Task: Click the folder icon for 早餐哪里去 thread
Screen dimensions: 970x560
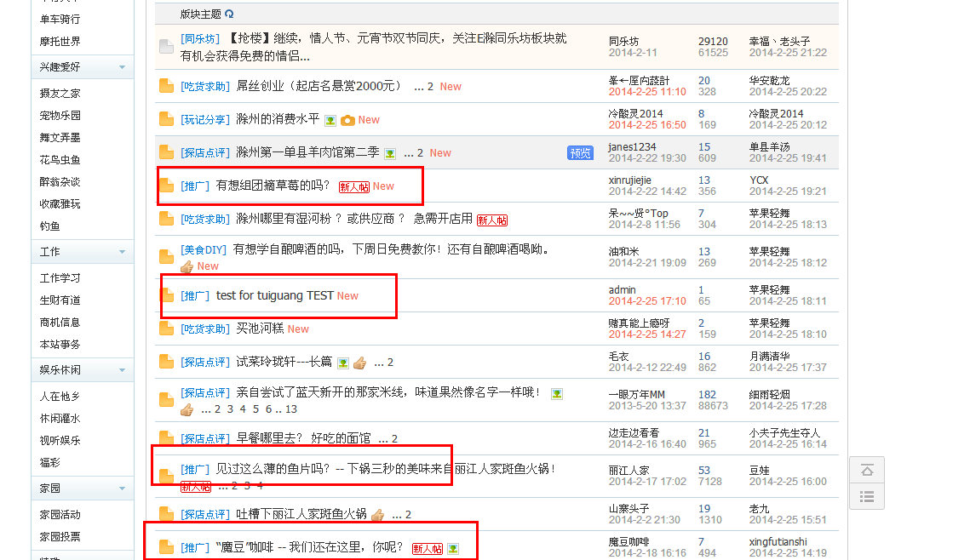Action: coord(166,437)
